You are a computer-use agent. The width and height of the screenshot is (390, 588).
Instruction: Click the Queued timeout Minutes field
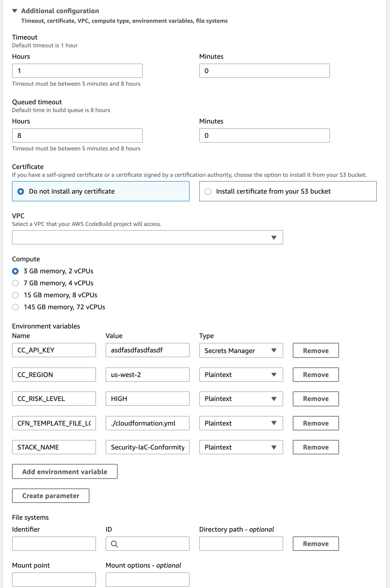264,135
